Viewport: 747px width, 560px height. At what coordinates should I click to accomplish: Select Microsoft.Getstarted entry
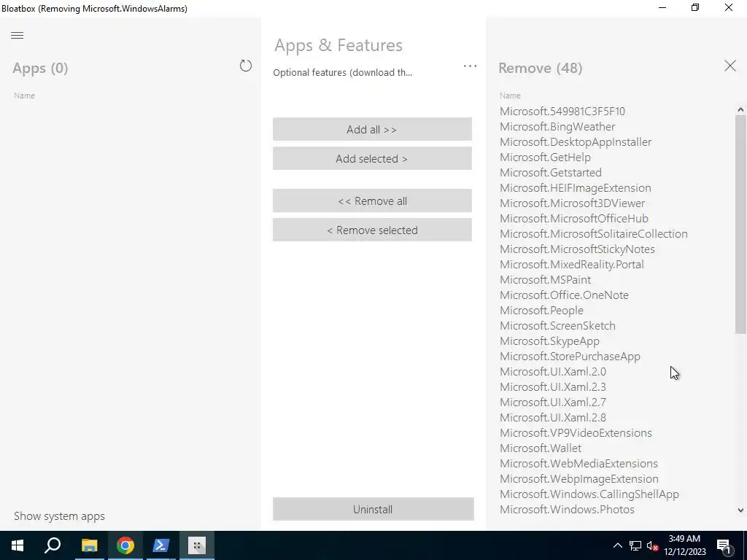pos(550,172)
